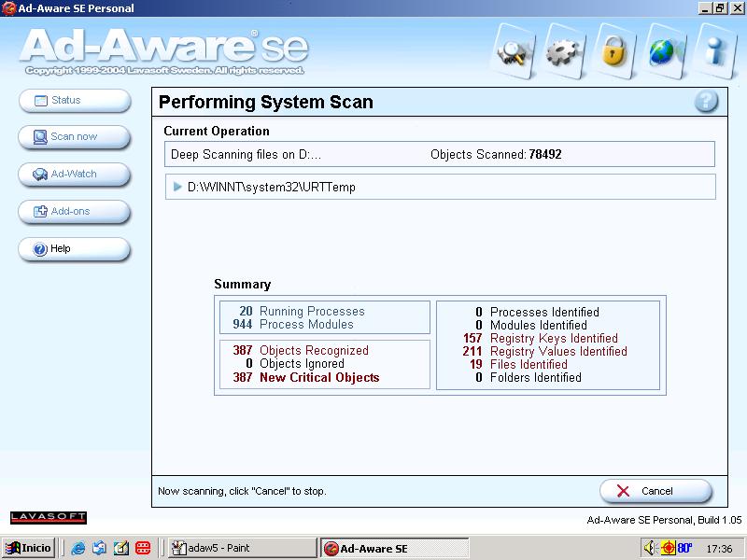This screenshot has height=560, width=747.
Task: Open settings via the gear icon
Action: pyautogui.click(x=564, y=51)
